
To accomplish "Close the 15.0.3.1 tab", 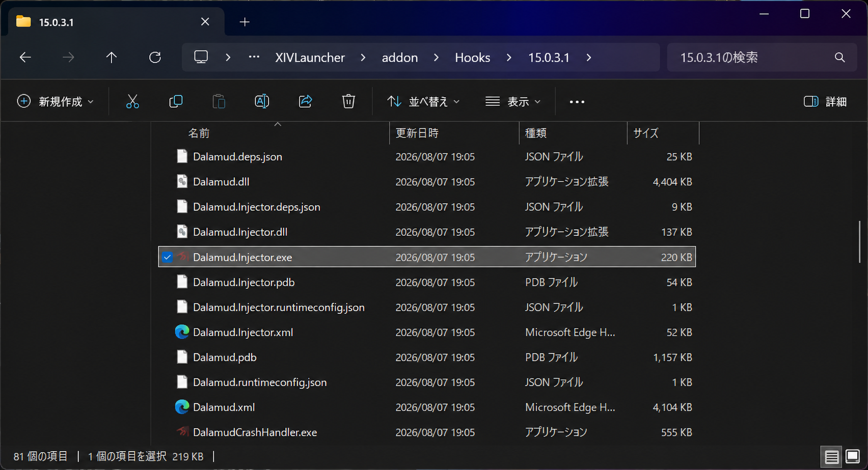I will tap(205, 21).
